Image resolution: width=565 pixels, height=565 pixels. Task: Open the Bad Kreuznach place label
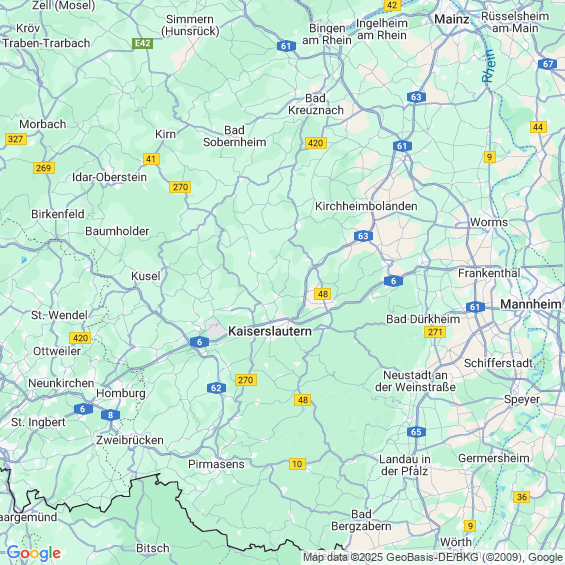(x=316, y=104)
